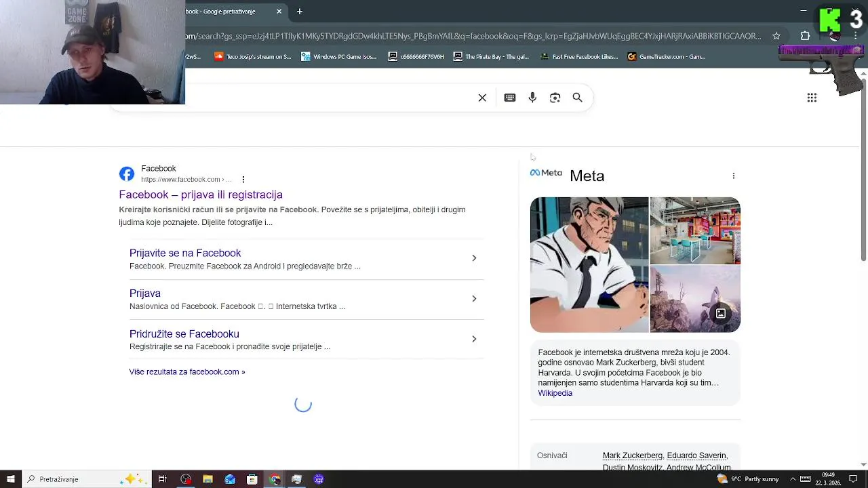Open Prijavite se na Facebook link
This screenshot has height=488, width=868.
185,253
